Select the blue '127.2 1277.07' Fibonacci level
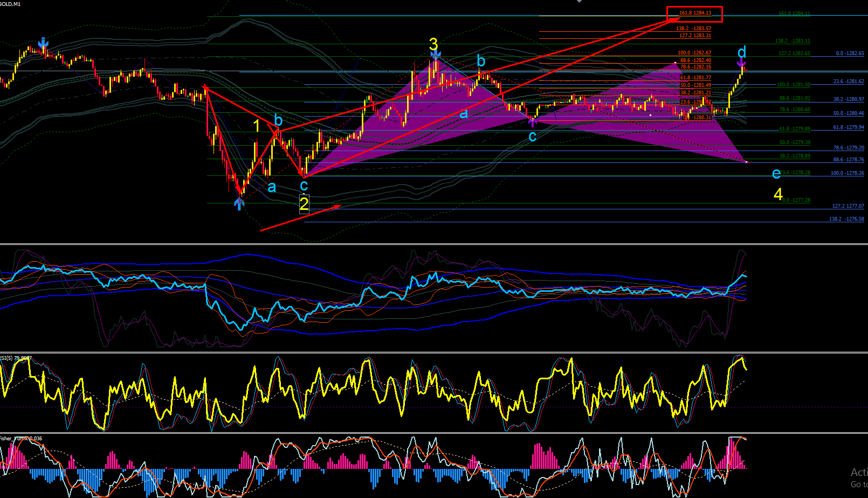 [848, 206]
